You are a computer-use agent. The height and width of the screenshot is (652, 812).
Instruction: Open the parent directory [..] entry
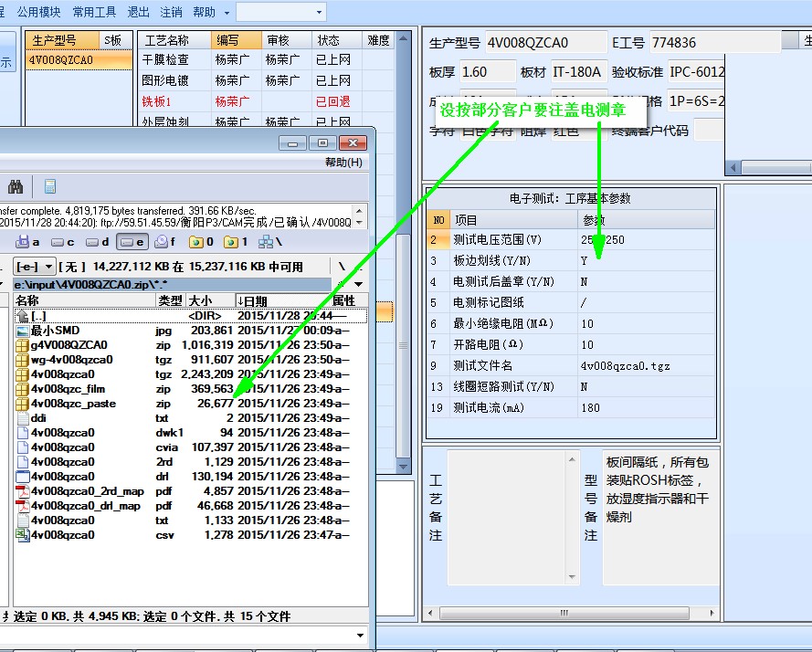[191, 316]
